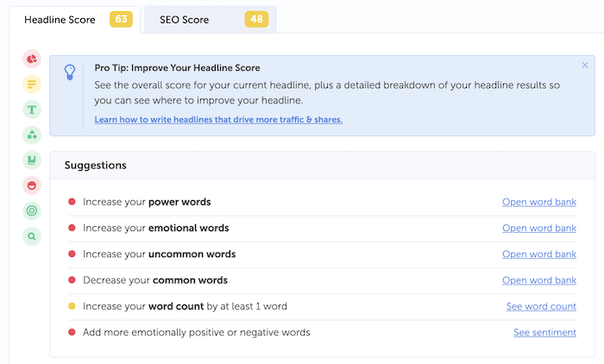The width and height of the screenshot is (604, 364).
Task: Select the green letter T sidebar icon
Action: 32,110
